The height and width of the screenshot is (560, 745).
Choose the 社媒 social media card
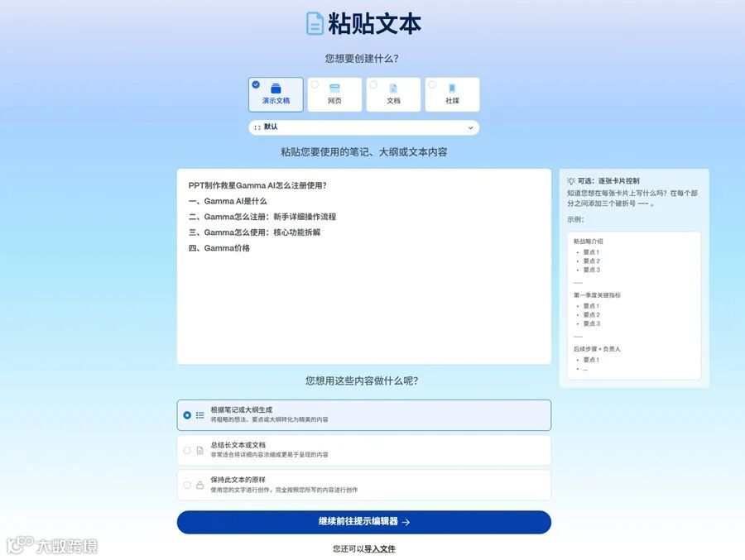[452, 94]
